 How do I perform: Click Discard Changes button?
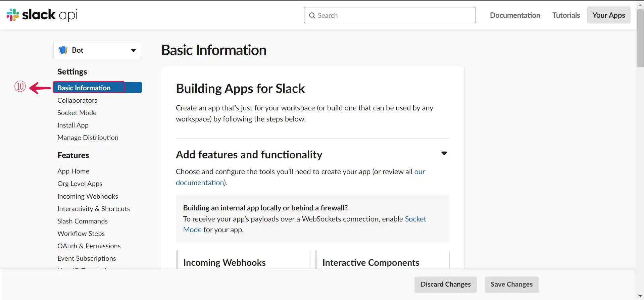[446, 284]
